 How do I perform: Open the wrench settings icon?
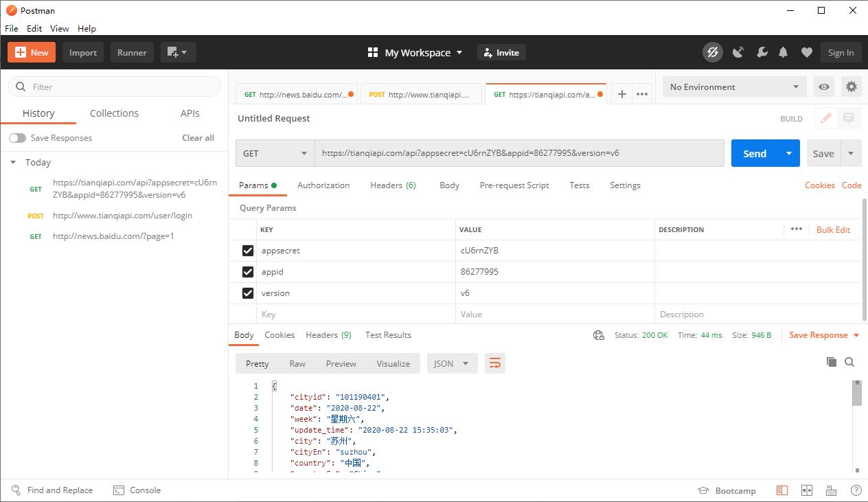point(762,52)
